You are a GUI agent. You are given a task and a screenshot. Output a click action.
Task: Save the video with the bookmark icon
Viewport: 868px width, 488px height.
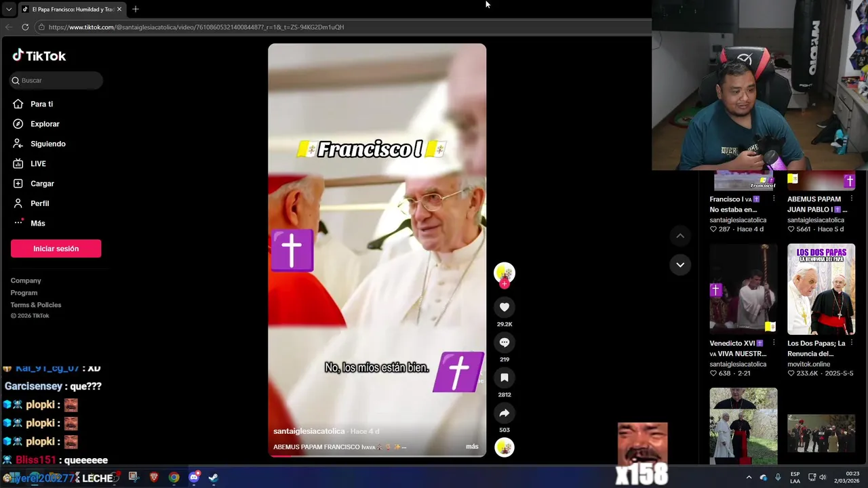[505, 378]
